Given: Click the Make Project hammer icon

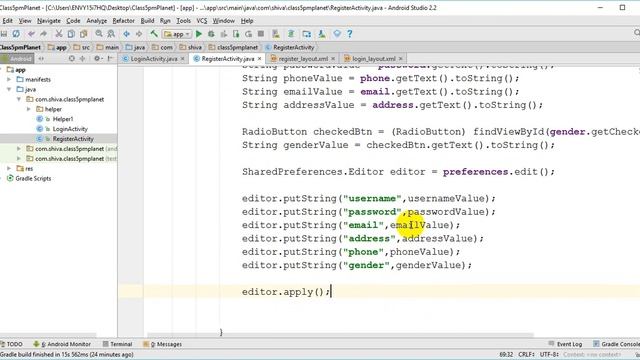Looking at the screenshot, I should [x=154, y=34].
